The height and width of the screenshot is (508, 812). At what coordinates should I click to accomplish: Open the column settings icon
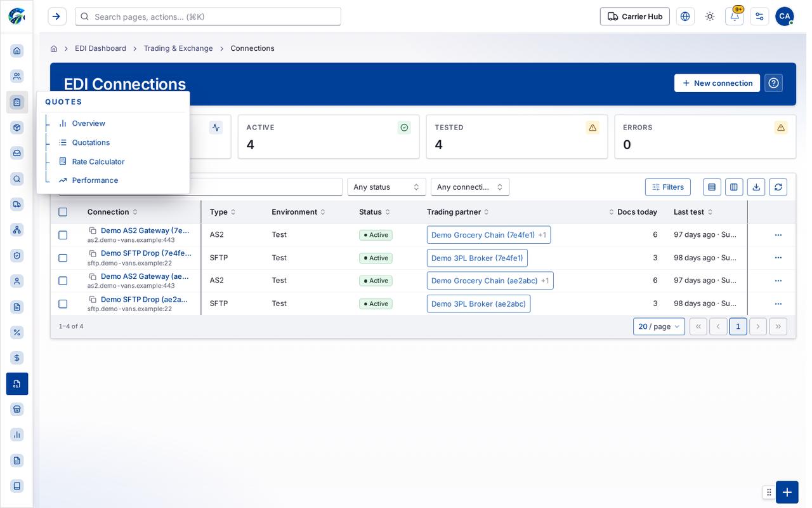click(734, 187)
